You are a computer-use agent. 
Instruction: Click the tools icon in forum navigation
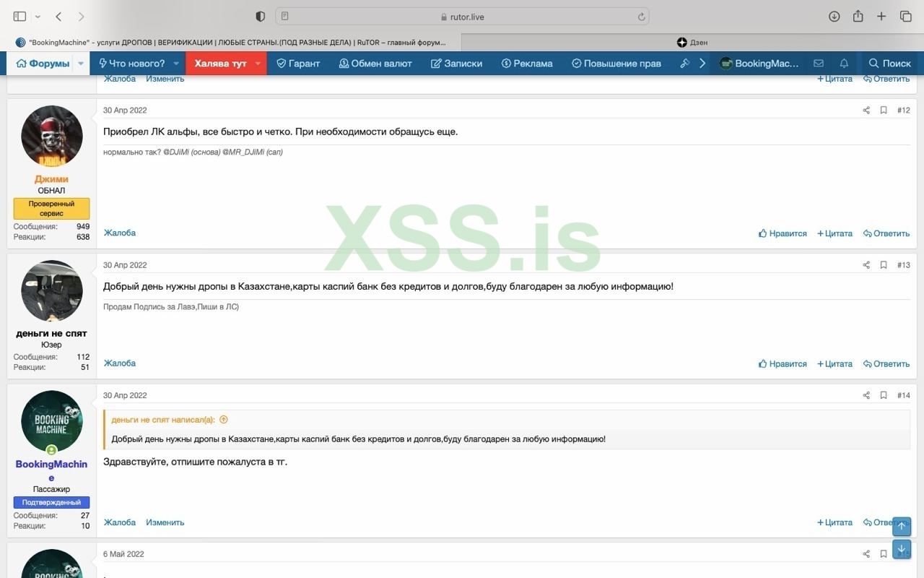click(x=685, y=64)
